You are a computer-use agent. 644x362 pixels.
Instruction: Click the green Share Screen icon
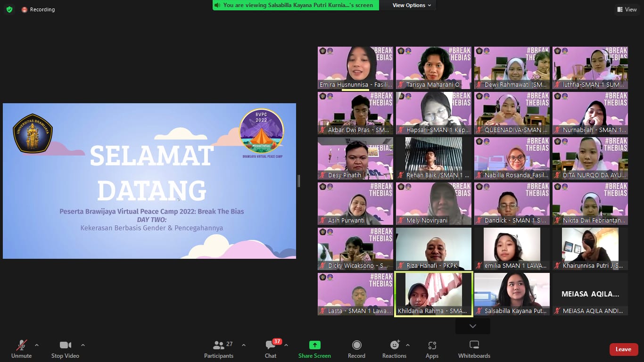(x=314, y=345)
